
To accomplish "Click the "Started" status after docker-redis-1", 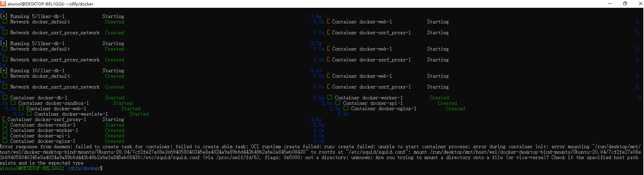I will (x=115, y=125).
